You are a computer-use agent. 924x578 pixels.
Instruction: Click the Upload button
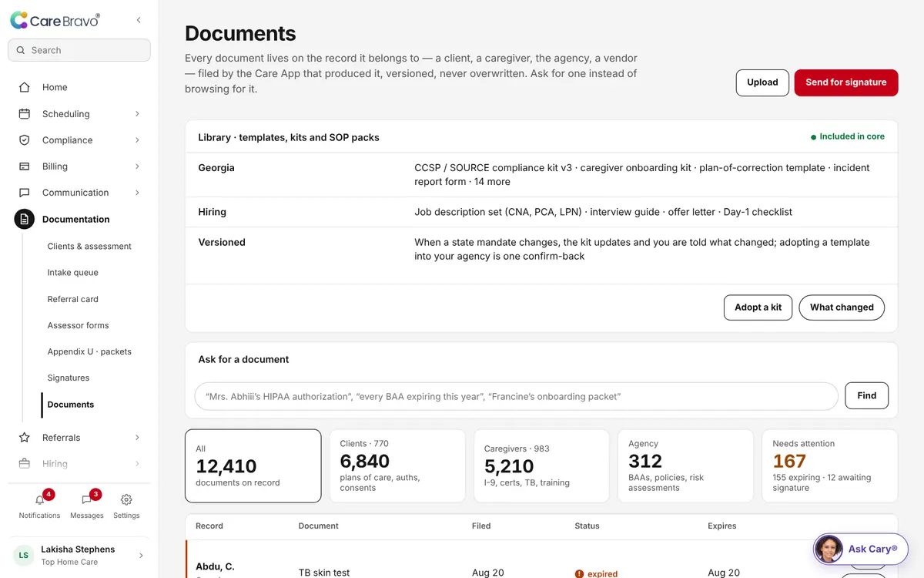[762, 82]
